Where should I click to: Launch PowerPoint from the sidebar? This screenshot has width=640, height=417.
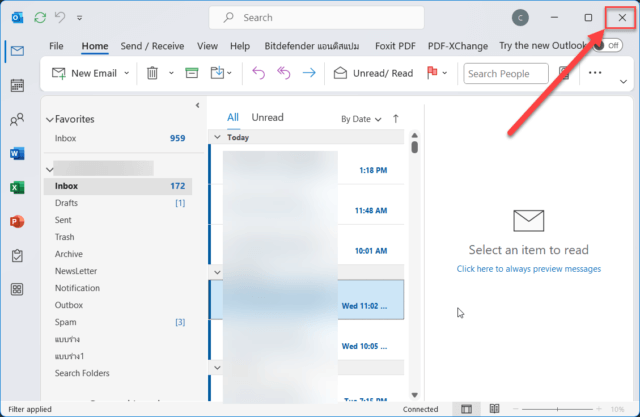pyautogui.click(x=17, y=222)
